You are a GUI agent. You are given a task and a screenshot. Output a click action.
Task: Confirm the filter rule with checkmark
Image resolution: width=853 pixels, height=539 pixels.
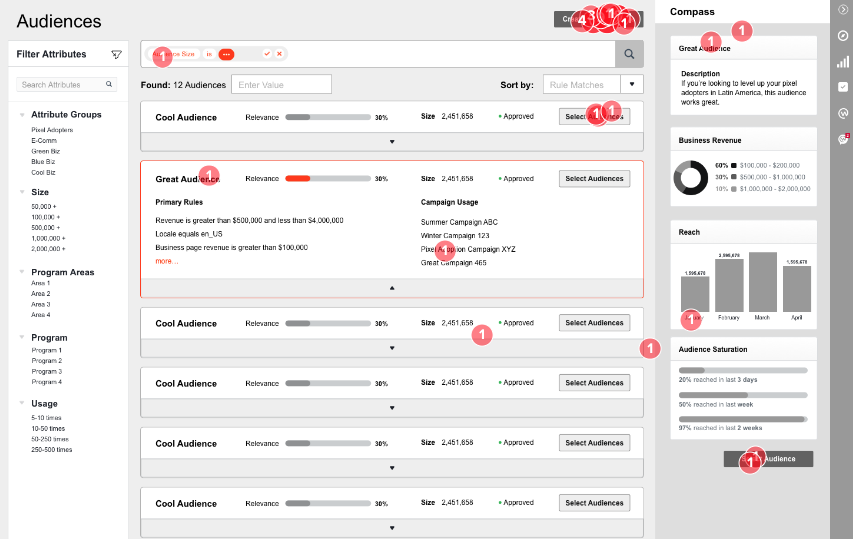pos(267,54)
